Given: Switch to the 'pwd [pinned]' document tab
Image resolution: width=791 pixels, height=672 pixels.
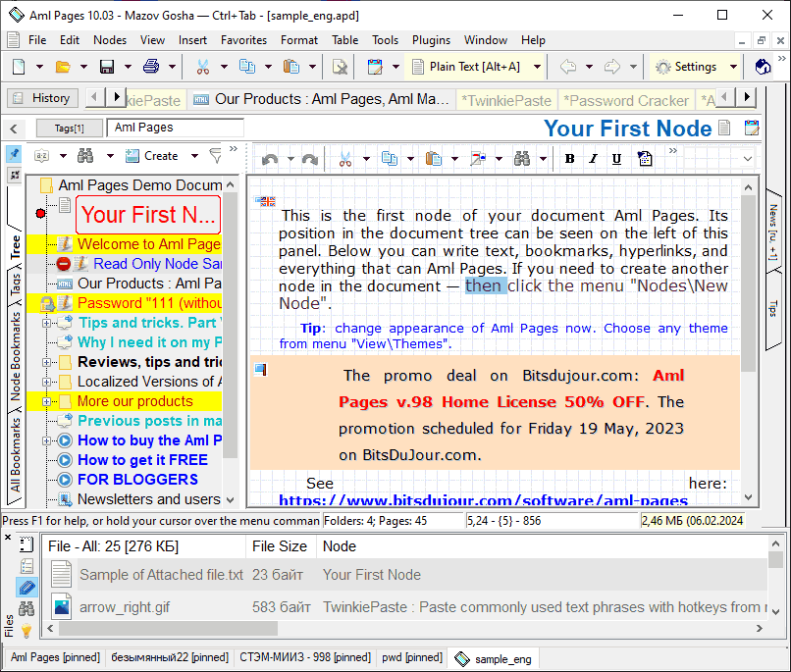Looking at the screenshot, I should coord(414,657).
